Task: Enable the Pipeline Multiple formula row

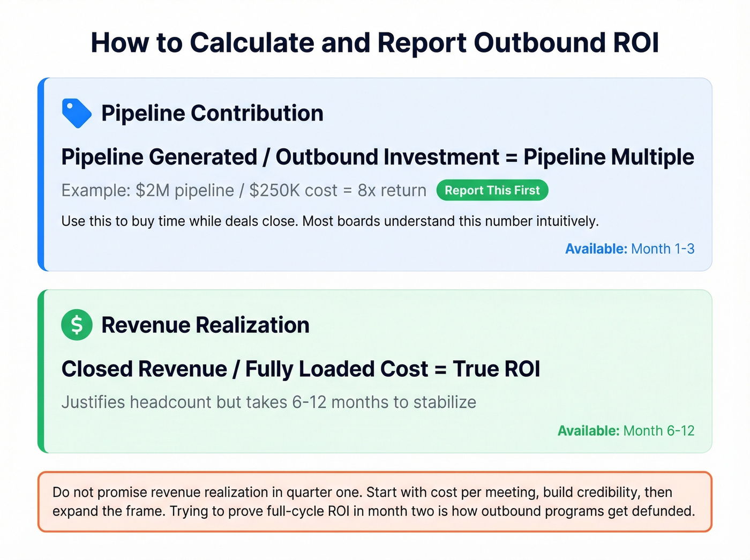Action: pyautogui.click(x=378, y=156)
